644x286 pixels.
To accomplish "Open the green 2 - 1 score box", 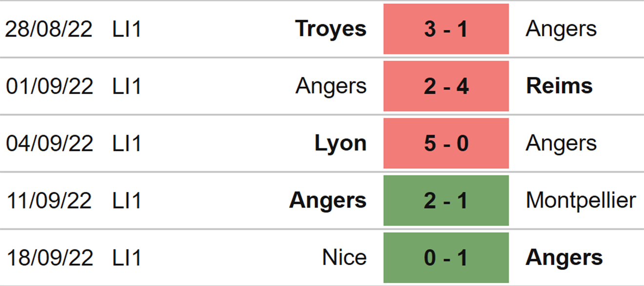I will (446, 200).
